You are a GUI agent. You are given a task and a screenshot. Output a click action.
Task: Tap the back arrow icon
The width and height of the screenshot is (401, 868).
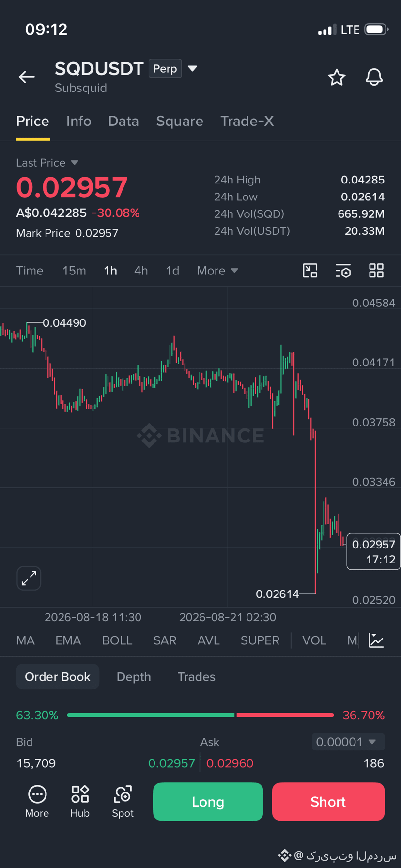[27, 76]
